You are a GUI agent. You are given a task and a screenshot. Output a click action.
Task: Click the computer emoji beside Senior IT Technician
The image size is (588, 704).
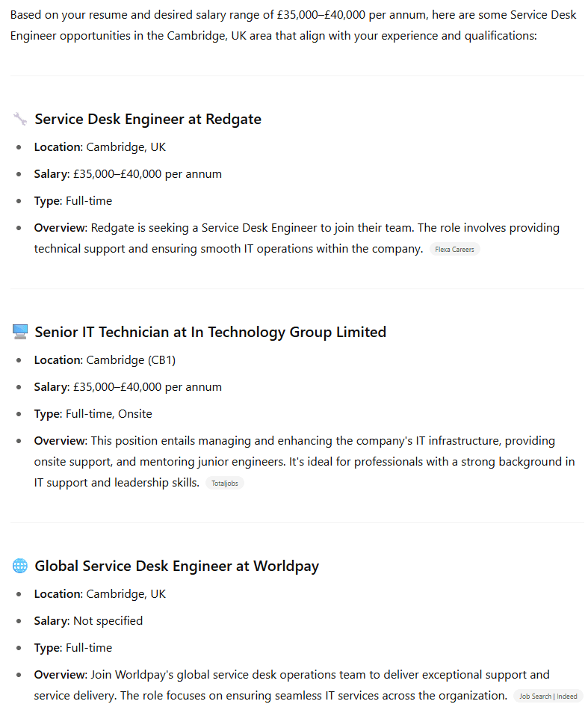(x=19, y=332)
